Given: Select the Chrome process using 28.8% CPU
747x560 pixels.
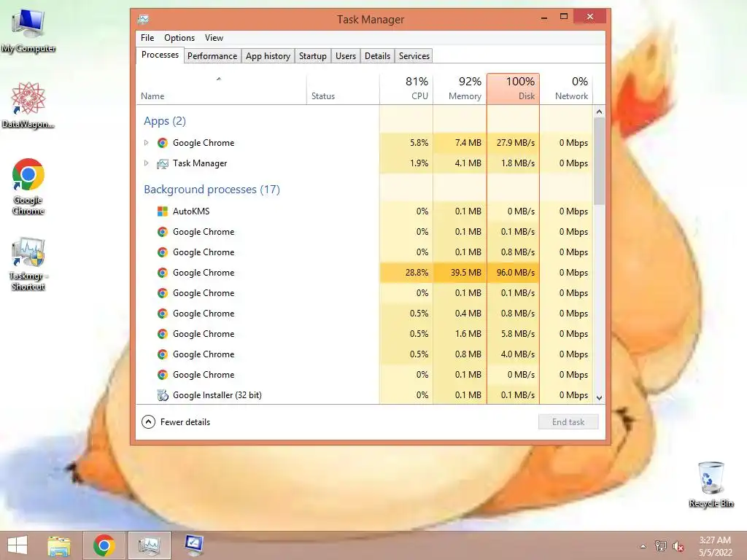Looking at the screenshot, I should point(365,273).
